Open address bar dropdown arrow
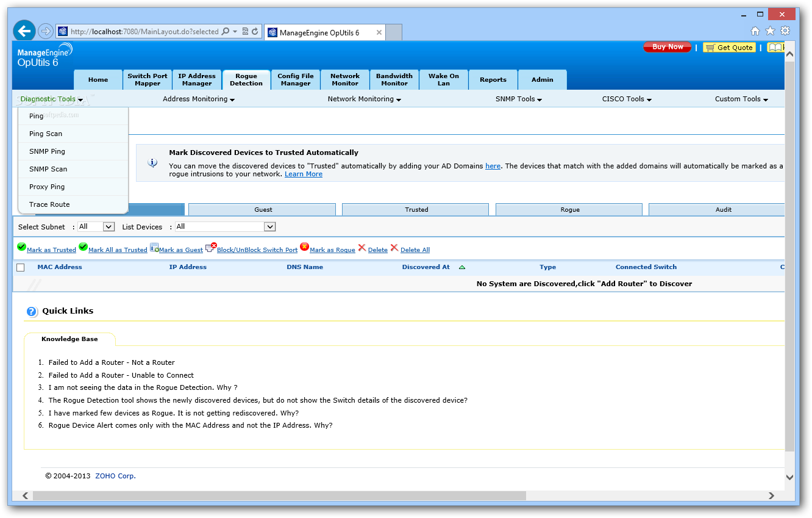Screen dimensions: 812x518 (235, 31)
